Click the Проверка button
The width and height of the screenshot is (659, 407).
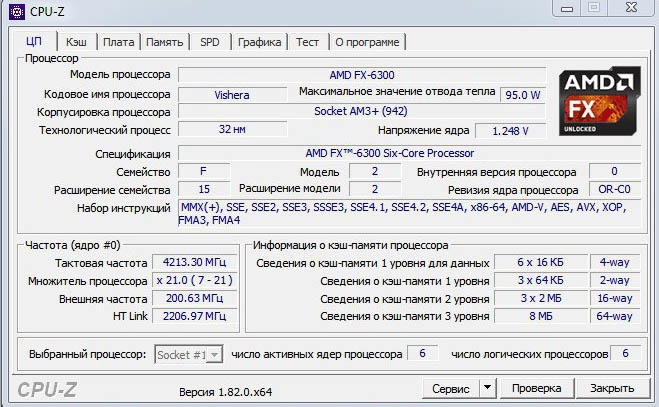[536, 388]
